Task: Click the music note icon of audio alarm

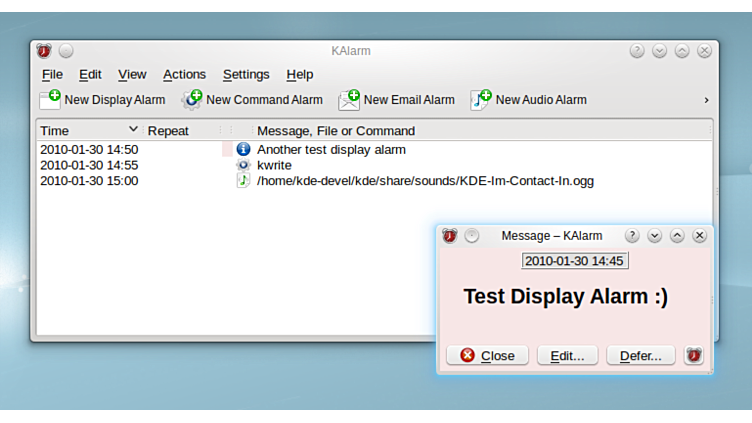Action: click(243, 181)
